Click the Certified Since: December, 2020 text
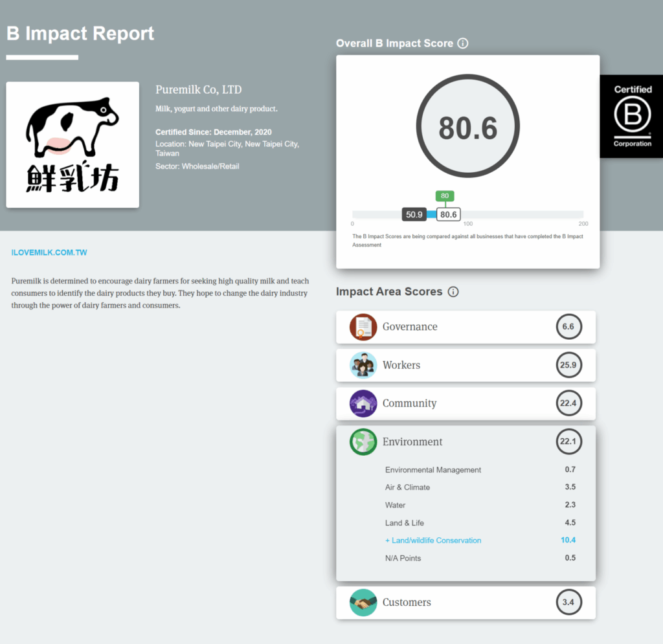The width and height of the screenshot is (663, 644). coord(214,132)
